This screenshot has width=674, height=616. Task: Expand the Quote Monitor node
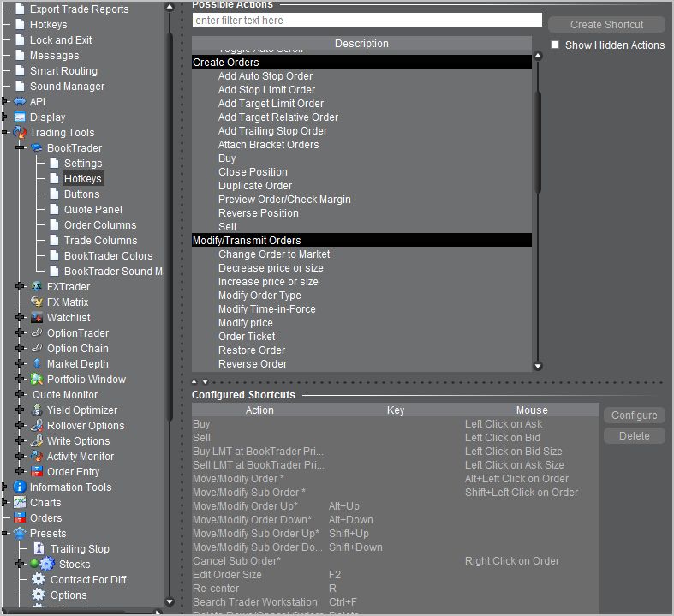pyautogui.click(x=20, y=394)
